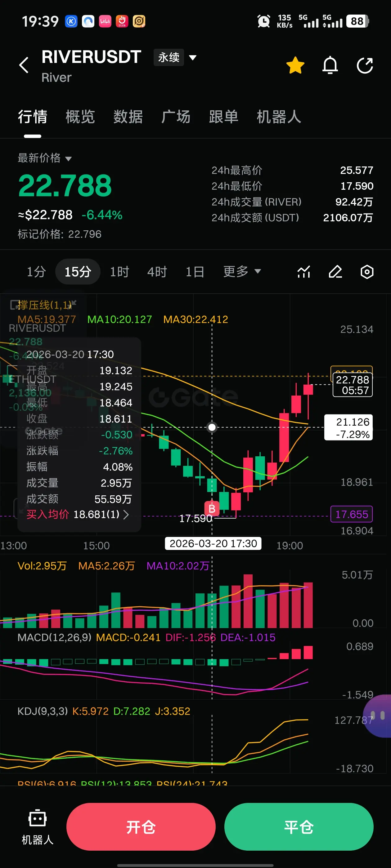Select 1日 timeframe

coord(195,272)
